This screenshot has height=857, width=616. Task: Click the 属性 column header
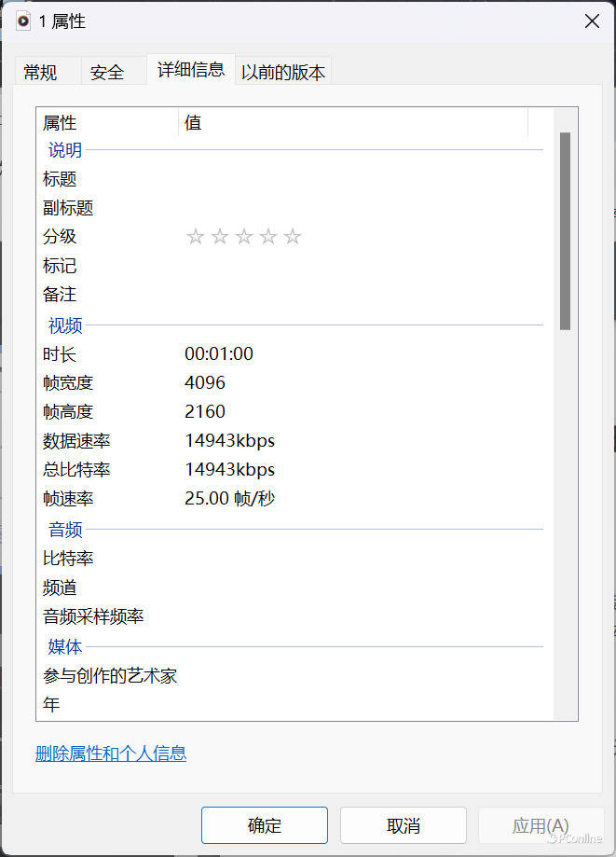tap(107, 122)
